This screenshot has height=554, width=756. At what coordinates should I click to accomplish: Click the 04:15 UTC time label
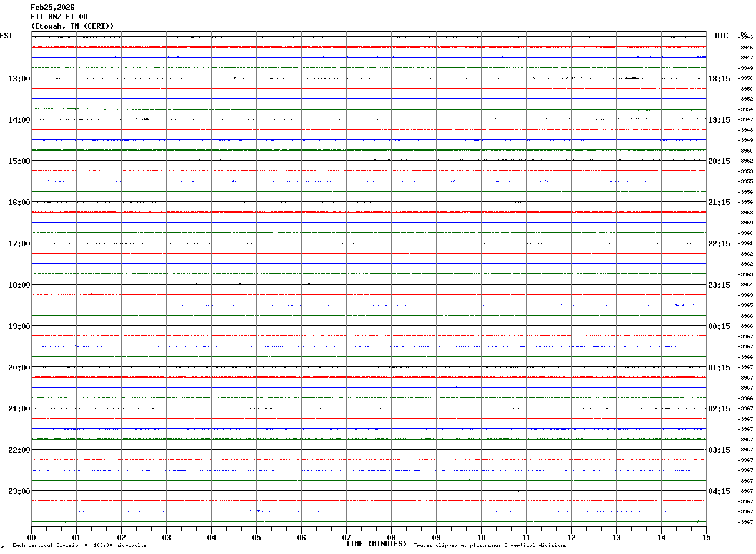pos(719,491)
